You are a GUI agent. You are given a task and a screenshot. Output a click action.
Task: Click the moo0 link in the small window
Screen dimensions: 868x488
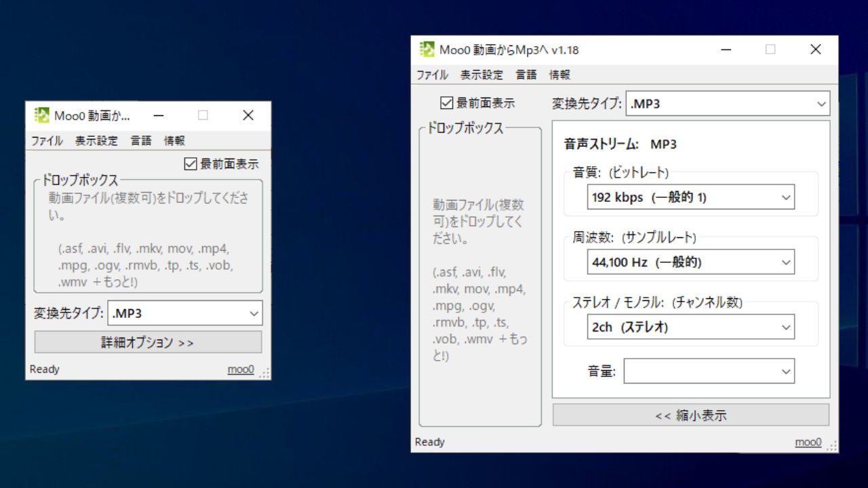pyautogui.click(x=241, y=369)
